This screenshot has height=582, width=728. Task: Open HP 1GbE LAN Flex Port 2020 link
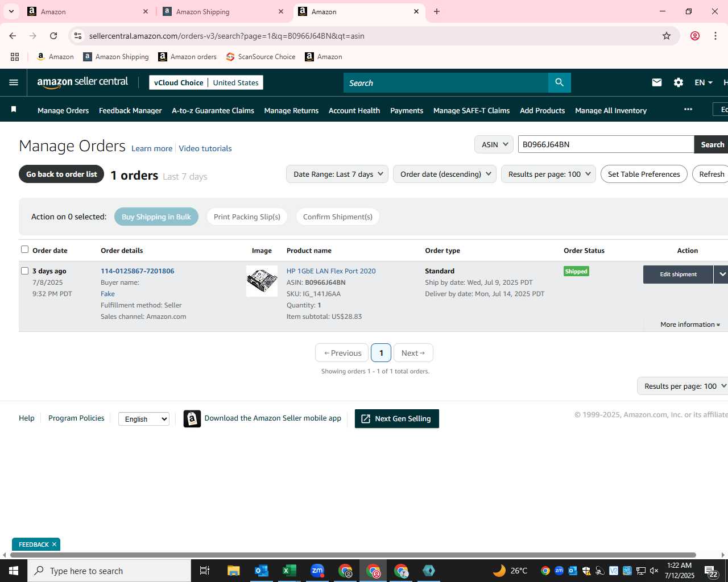point(331,271)
